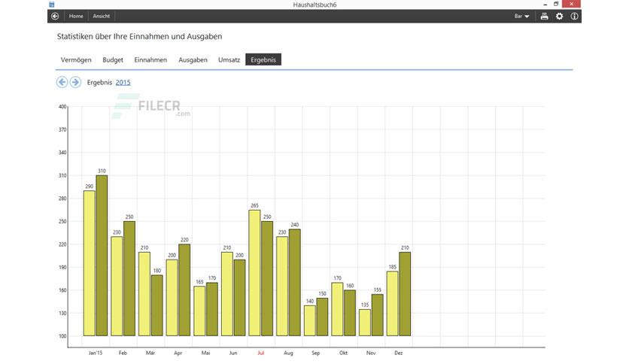Click the Jul axis label in red
629x364 pixels.
pyautogui.click(x=261, y=353)
